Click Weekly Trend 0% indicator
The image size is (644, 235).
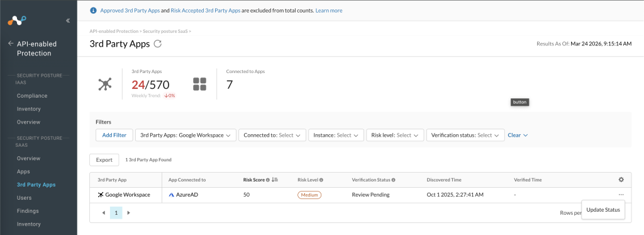(170, 96)
